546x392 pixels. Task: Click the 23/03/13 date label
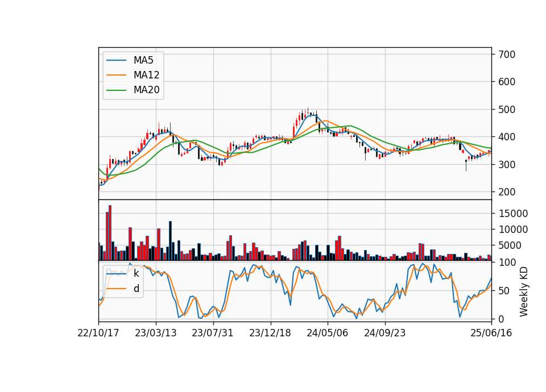156,333
